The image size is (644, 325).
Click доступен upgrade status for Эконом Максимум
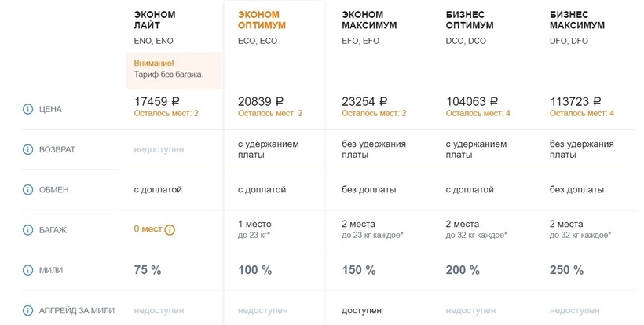[x=364, y=310]
